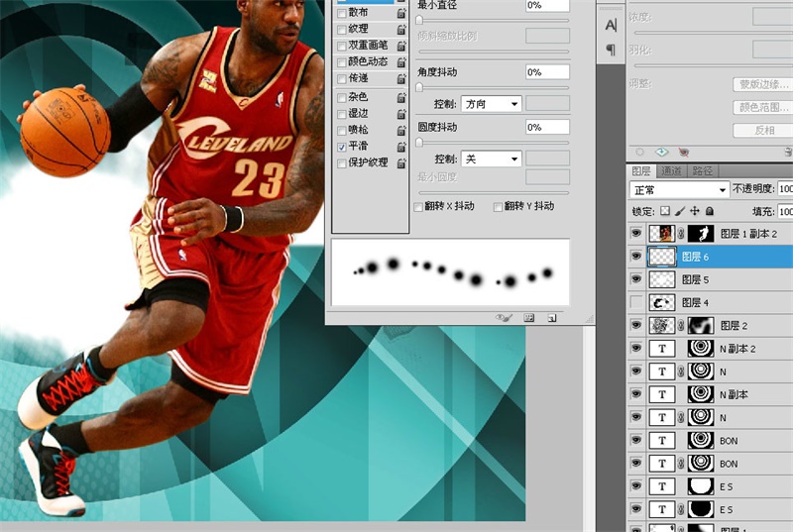Viewport: 793px width, 532px height.
Task: Open roundness jitter control dropdown 关
Action: point(493,159)
